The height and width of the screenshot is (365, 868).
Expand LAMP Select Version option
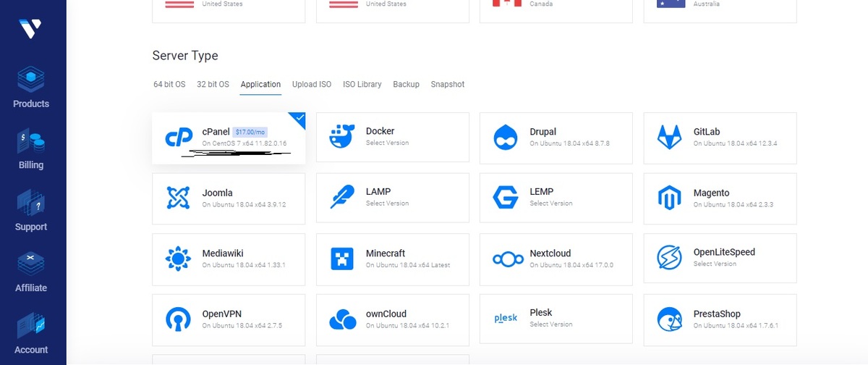387,204
